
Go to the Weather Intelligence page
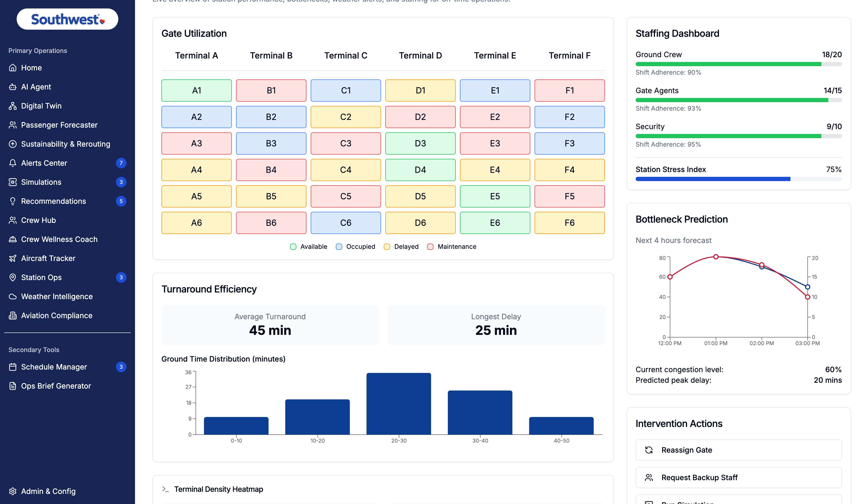(x=67, y=297)
